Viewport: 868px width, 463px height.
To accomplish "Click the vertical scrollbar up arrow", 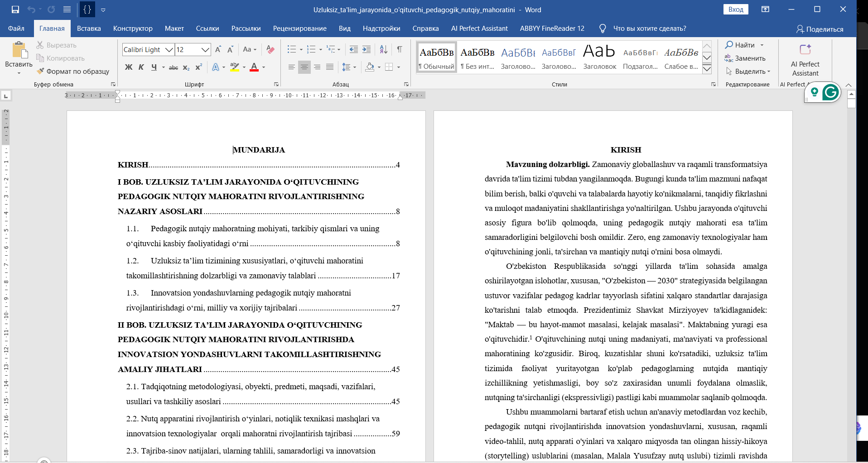I will (851, 95).
